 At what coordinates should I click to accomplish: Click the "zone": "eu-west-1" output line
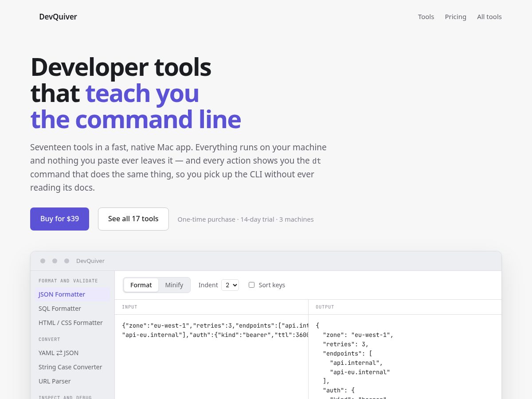[x=358, y=335]
